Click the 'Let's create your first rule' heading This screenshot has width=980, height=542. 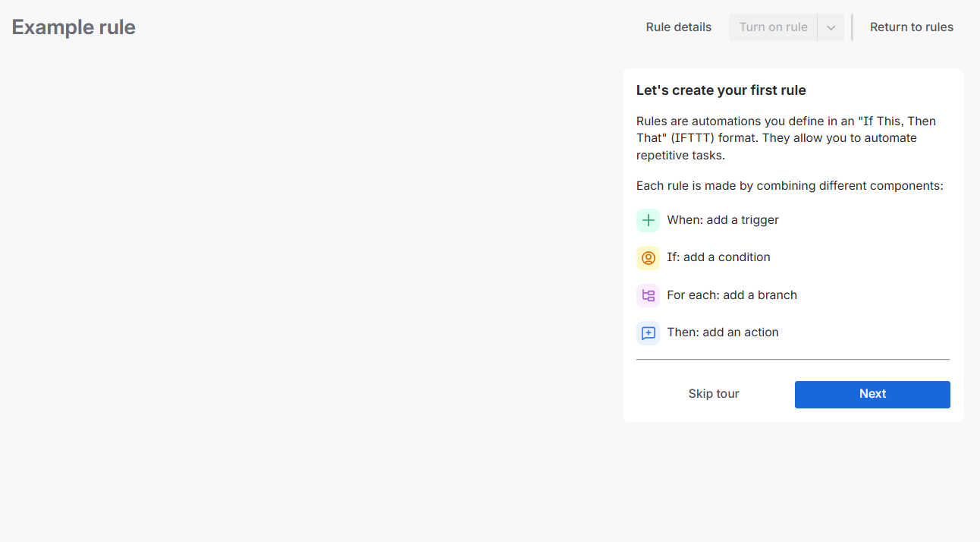coord(721,90)
